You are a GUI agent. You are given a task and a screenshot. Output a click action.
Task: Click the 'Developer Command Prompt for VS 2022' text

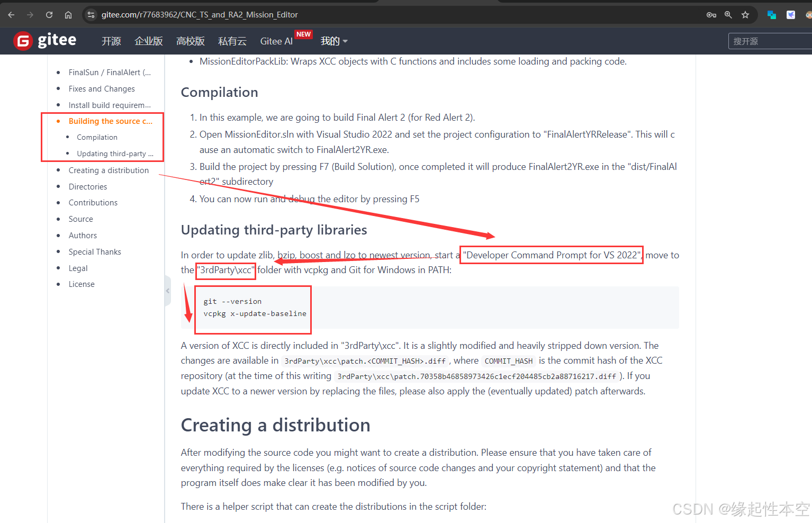point(552,255)
